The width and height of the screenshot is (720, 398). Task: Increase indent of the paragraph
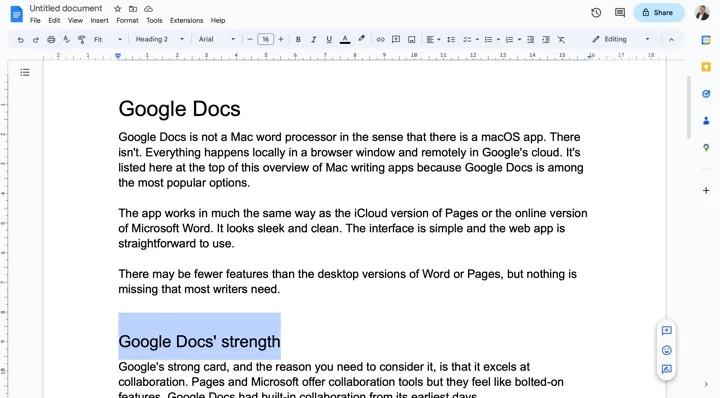(x=546, y=39)
